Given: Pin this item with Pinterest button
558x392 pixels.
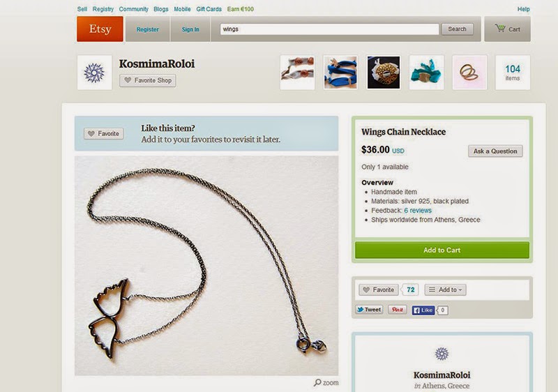Looking at the screenshot, I should (397, 310).
